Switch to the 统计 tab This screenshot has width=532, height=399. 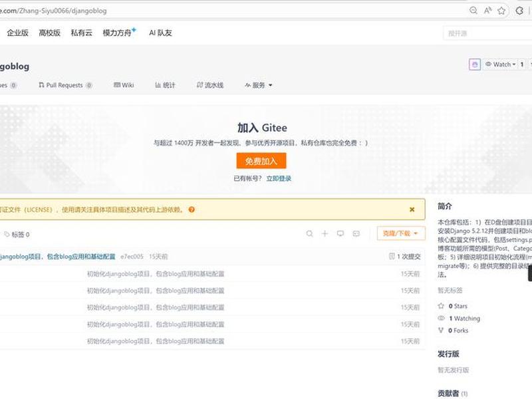(165, 85)
